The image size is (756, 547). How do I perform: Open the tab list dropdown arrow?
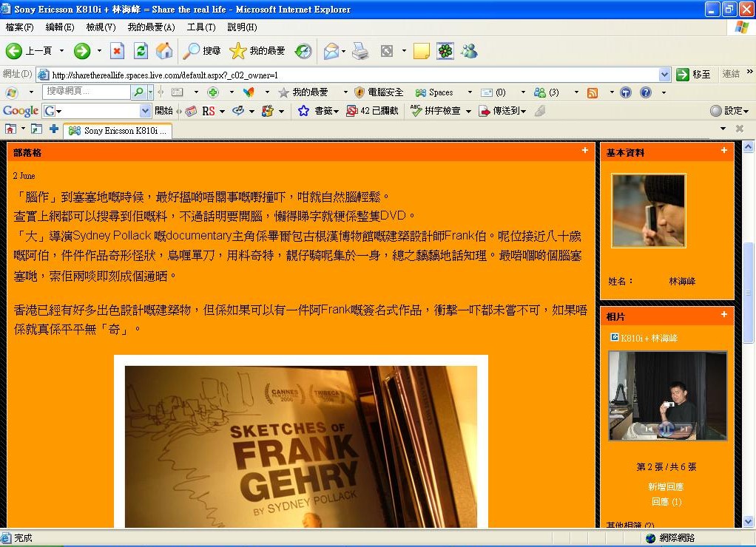723,129
